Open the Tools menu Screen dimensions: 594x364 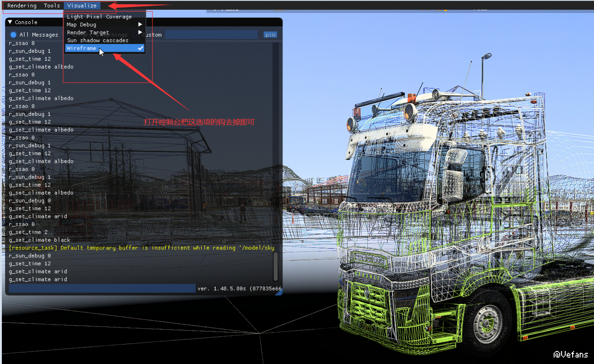(52, 6)
